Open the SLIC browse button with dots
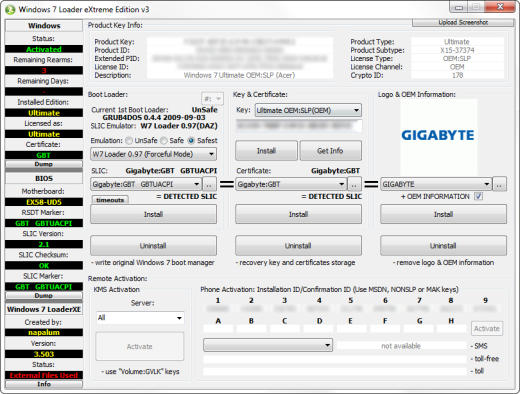This screenshot has width=520, height=394. (209, 184)
